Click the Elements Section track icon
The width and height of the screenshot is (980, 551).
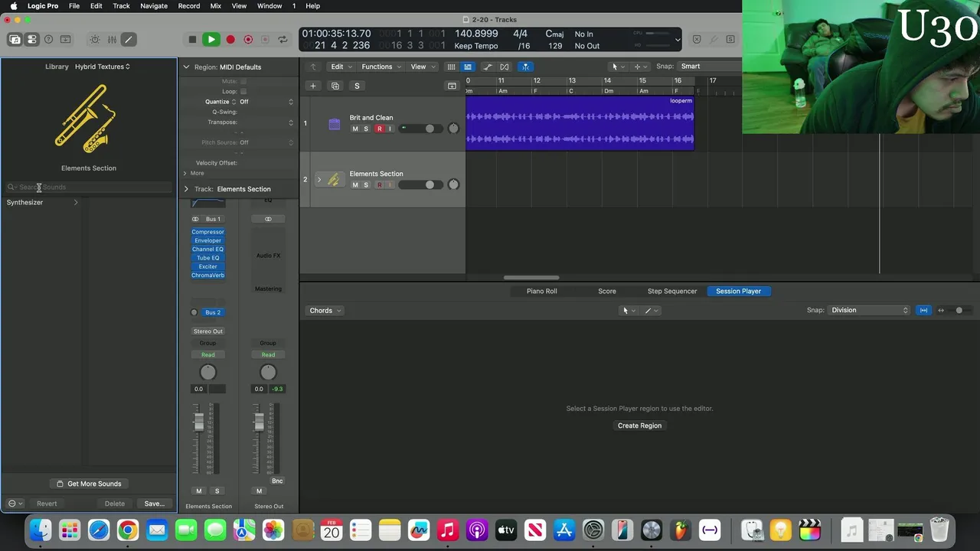pos(334,180)
